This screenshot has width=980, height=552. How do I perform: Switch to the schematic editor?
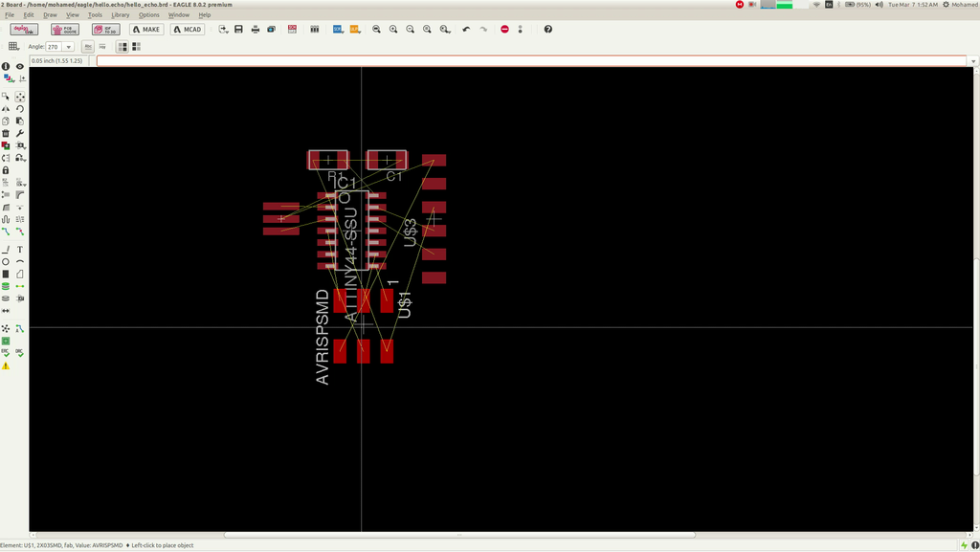pyautogui.click(x=292, y=30)
